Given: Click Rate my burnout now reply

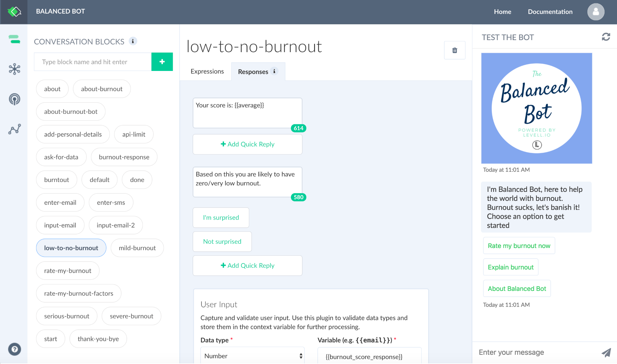Looking at the screenshot, I should click(x=519, y=246).
